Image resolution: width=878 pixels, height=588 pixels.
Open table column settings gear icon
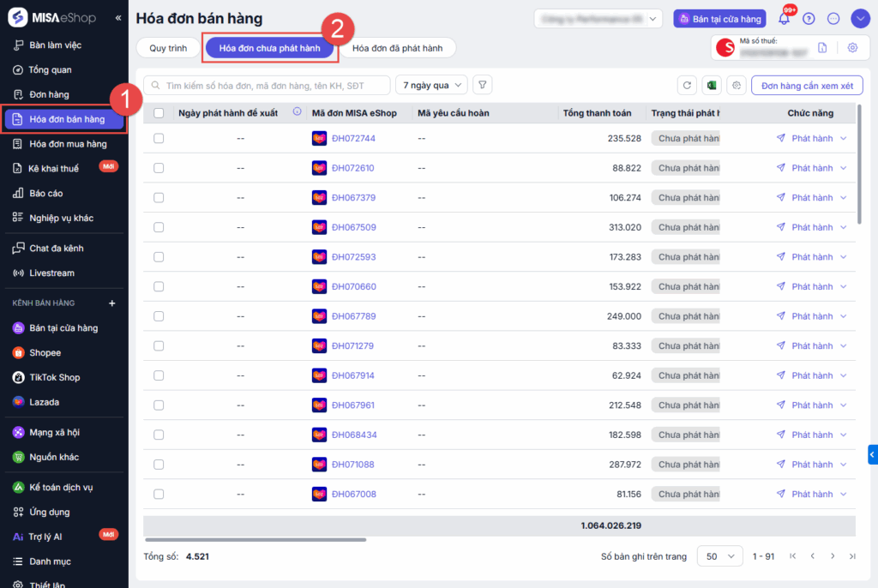click(x=737, y=85)
